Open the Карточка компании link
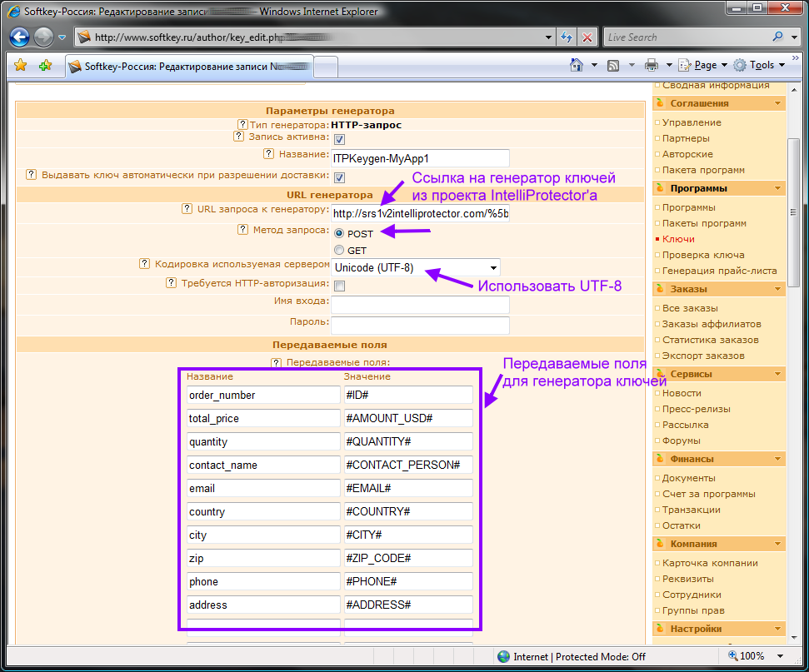Screen dimensions: 809x672 pyautogui.click(x=710, y=563)
